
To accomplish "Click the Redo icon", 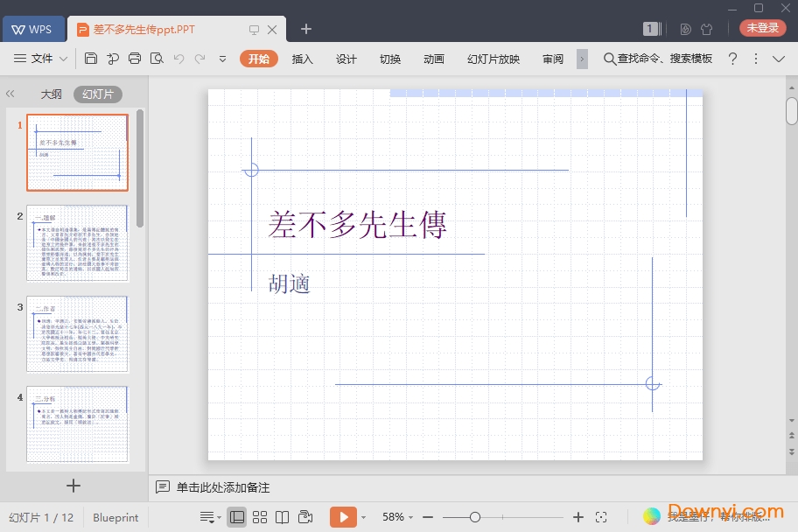I will click(201, 59).
